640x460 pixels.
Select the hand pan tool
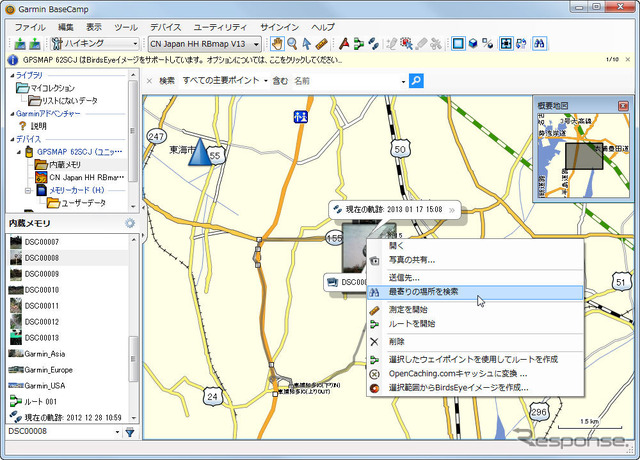[277, 43]
